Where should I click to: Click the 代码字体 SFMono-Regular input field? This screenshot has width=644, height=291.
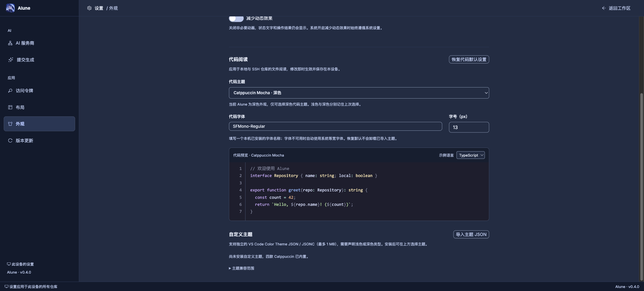(335, 126)
